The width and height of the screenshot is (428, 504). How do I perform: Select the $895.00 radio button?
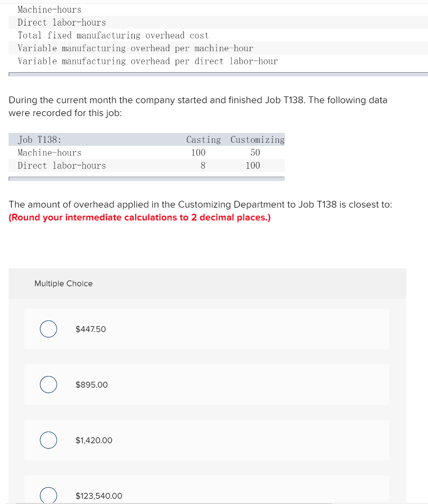point(48,384)
